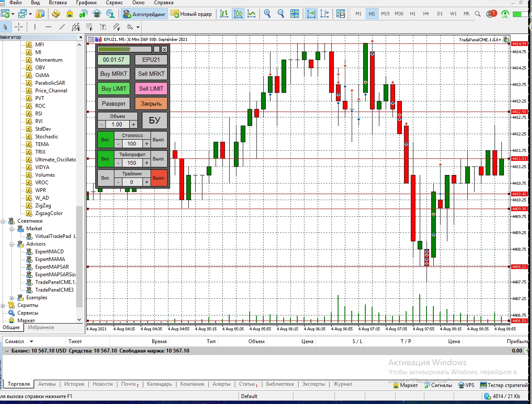
Task: Switch chart to candlesticks type
Action: pyautogui.click(x=238, y=14)
